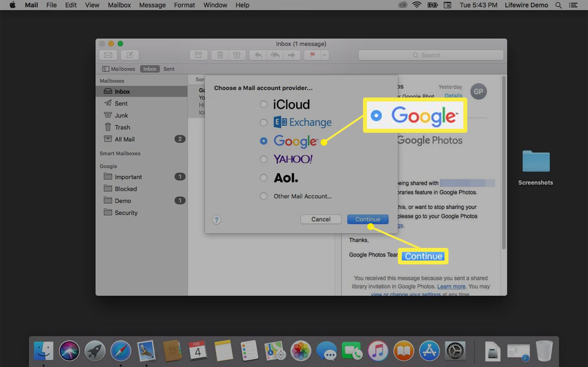Open the Sent mailbox in the sidebar
Viewport: 588px width, 367px height.
pyautogui.click(x=142, y=103)
